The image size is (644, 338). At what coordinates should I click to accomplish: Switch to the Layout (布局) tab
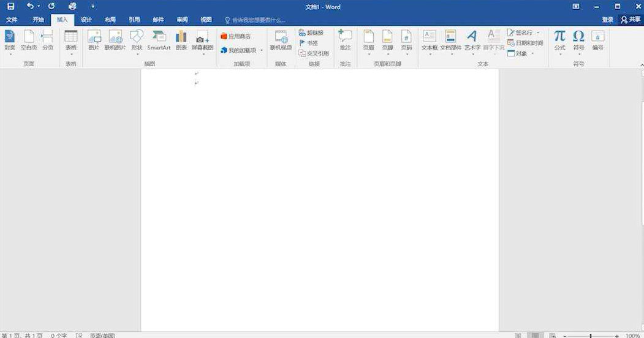110,19
